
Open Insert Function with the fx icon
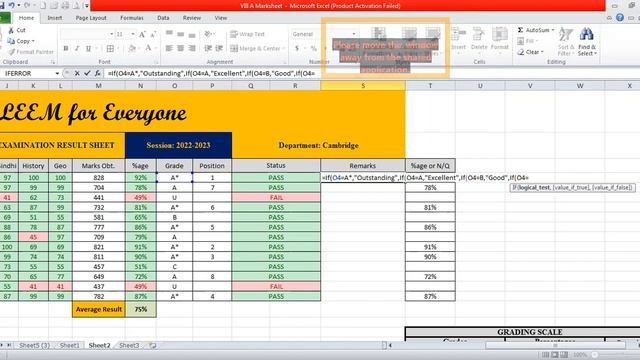97,73
